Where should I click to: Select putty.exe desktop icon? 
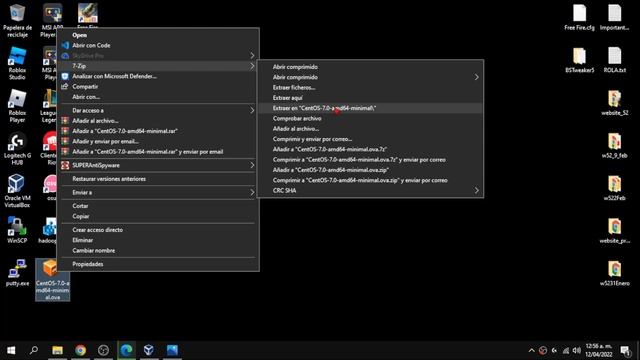pyautogui.click(x=17, y=273)
